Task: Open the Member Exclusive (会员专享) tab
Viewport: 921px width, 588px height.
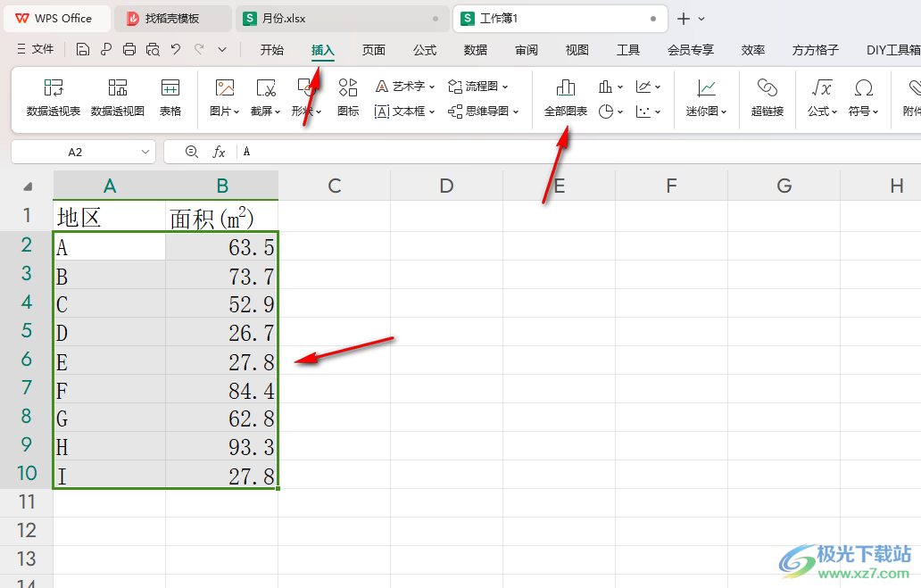Action: [x=691, y=50]
